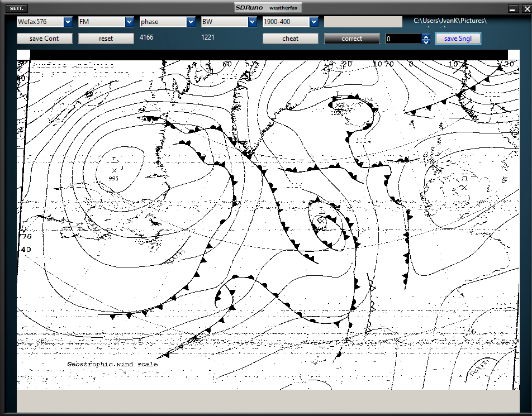Click the cheat button
This screenshot has height=416, width=532.
tap(291, 39)
